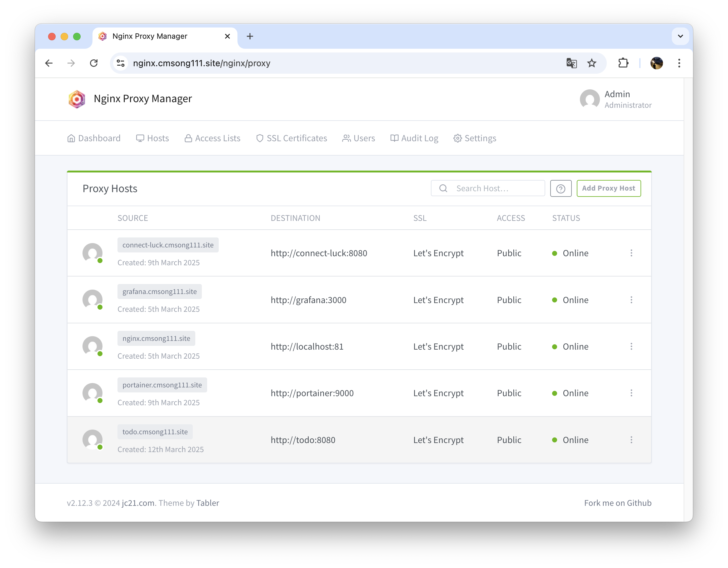Click the site information icon in address bar

[121, 63]
